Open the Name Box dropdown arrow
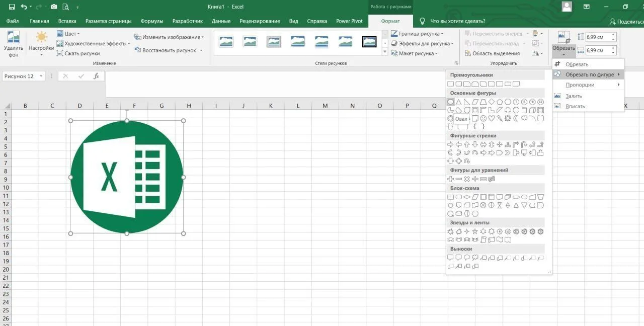The width and height of the screenshot is (644, 326). point(41,76)
